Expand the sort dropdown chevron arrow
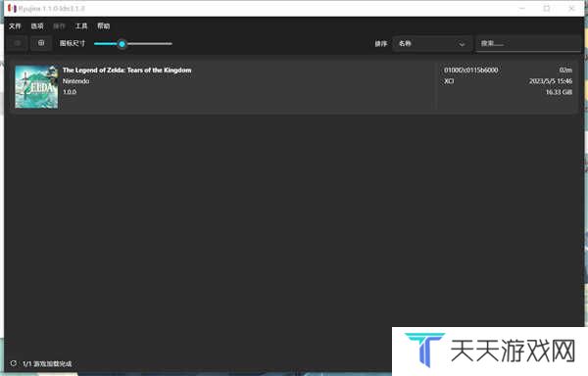The width and height of the screenshot is (588, 376). click(x=462, y=44)
